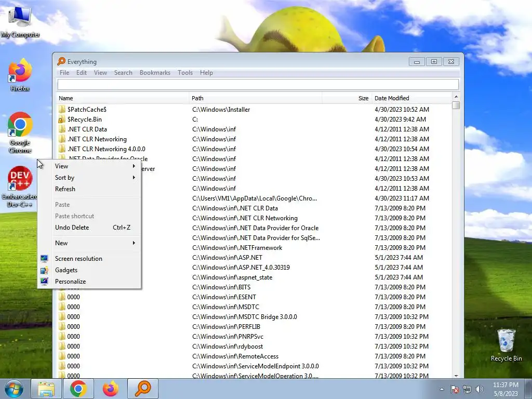Click the date 4/30/2023 9:42 AM
Viewport: 532px width, 399px height.
(401, 119)
